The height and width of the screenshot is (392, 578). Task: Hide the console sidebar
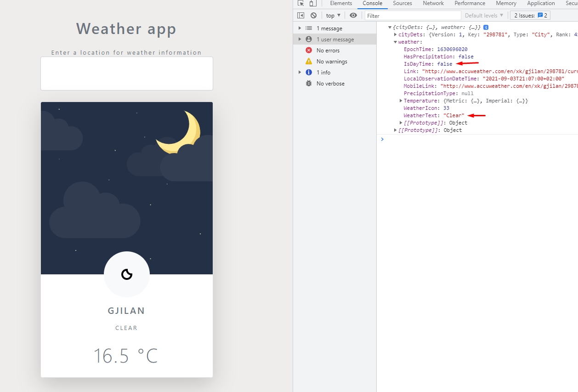point(301,15)
